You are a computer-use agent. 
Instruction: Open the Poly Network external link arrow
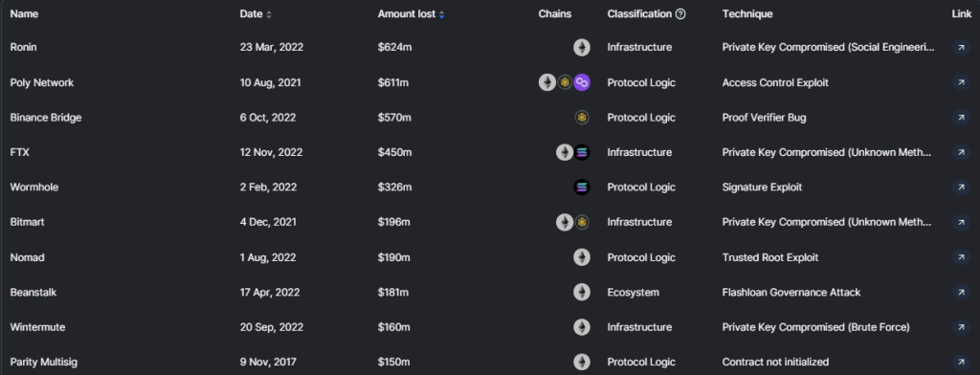(x=961, y=82)
